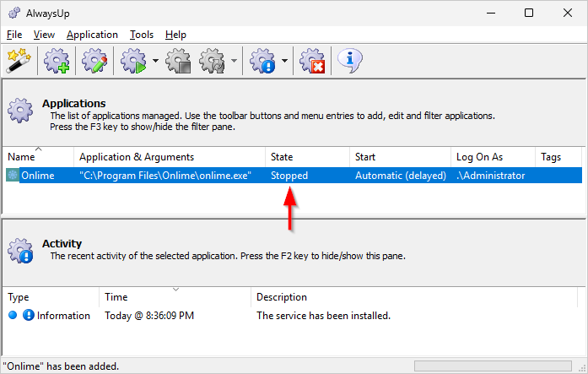
Task: Click the status bar progress bar
Action: [x=493, y=366]
